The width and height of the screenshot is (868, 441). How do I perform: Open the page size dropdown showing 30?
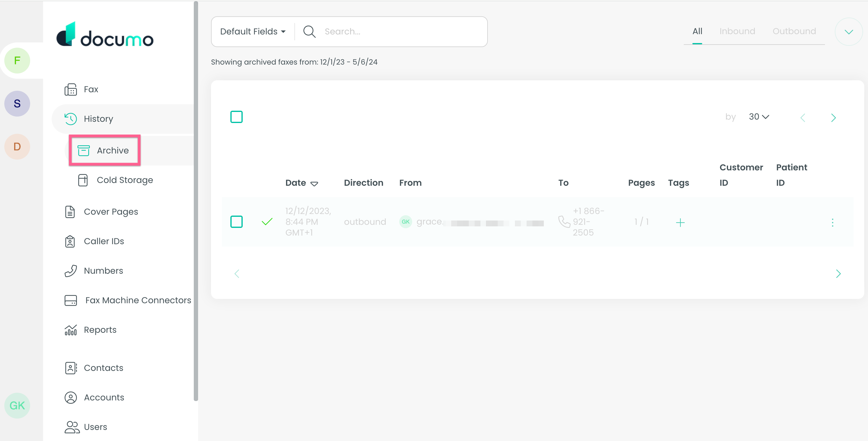[759, 117]
